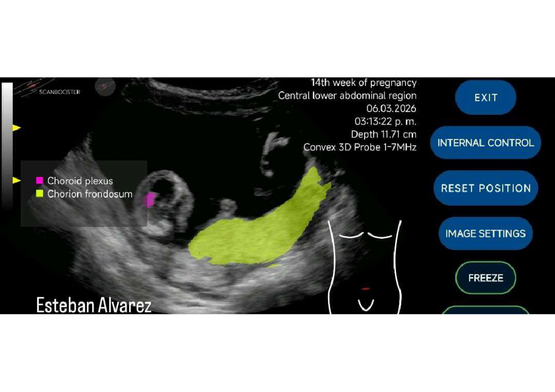The image size is (555, 392).
Task: Select 'Choroid plexus' legend label
Action: 80,181
